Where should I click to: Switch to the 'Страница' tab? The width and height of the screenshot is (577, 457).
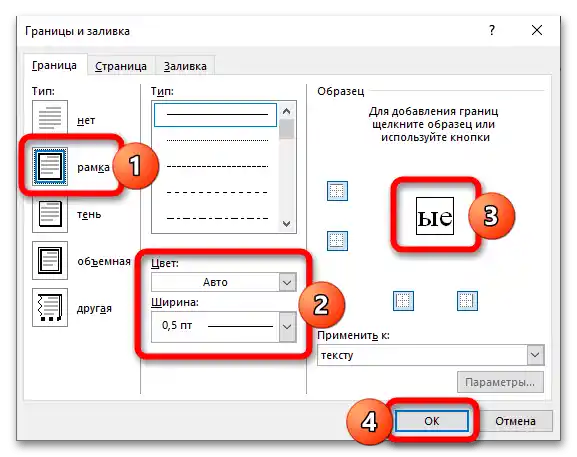(121, 66)
